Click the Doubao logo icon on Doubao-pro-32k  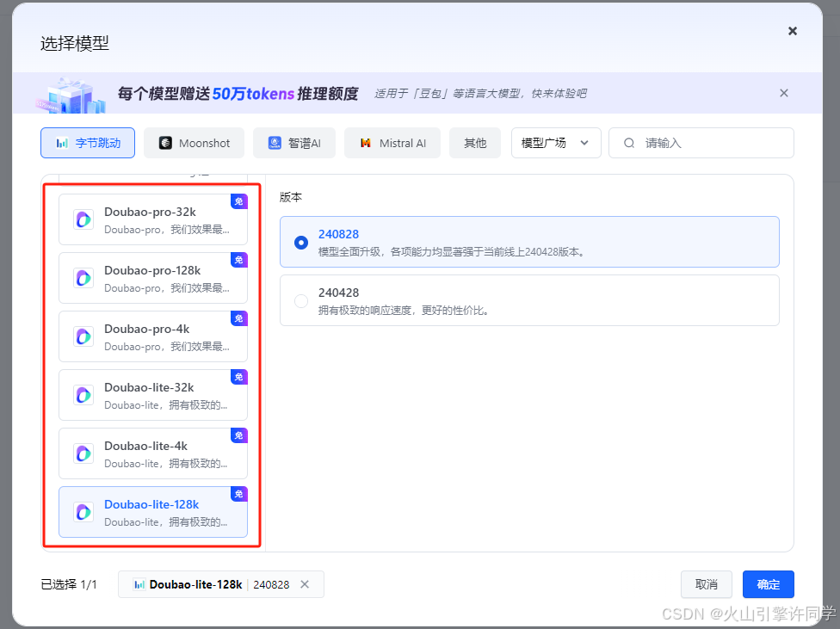click(x=83, y=219)
